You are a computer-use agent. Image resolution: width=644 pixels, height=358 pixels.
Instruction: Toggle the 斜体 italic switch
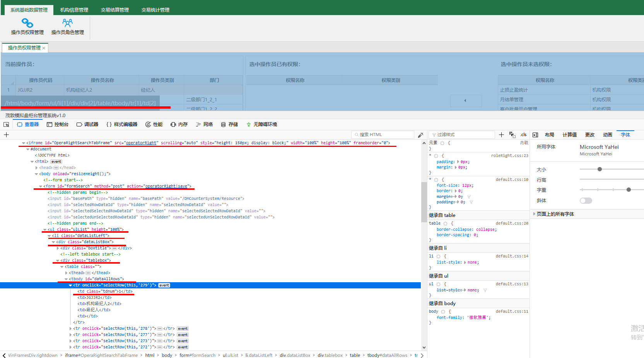click(x=586, y=201)
